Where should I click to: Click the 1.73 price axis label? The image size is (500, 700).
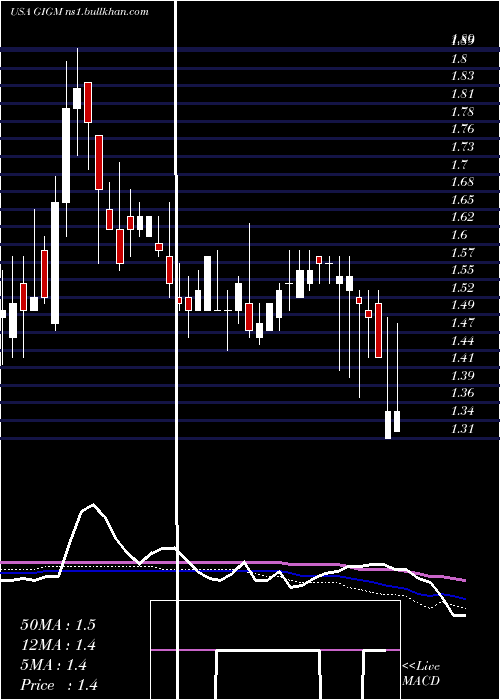(x=462, y=147)
